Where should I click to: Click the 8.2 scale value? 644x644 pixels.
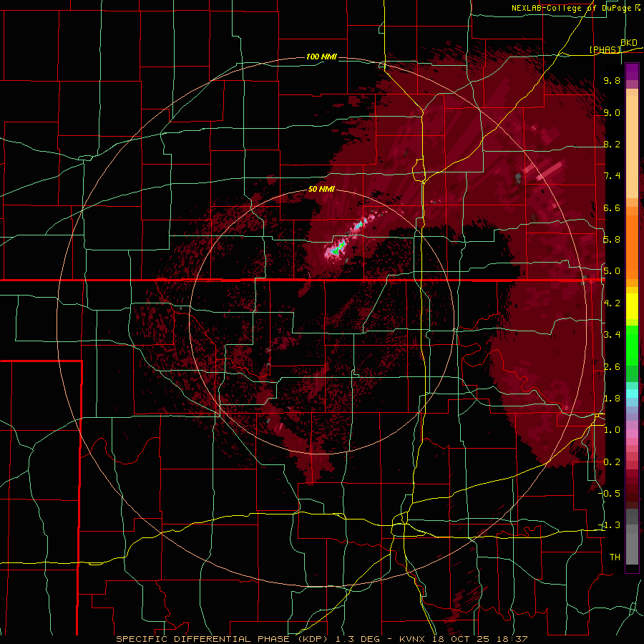[x=612, y=145]
